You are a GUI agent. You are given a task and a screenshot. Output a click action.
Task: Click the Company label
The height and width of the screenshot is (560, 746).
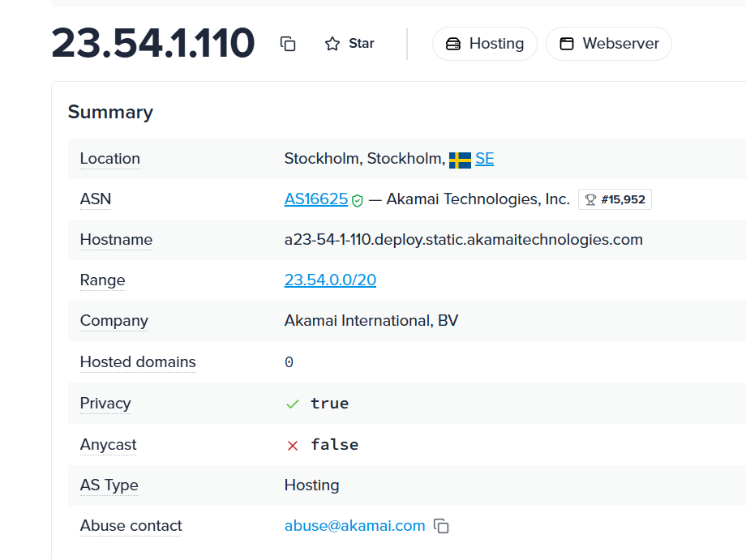(114, 321)
